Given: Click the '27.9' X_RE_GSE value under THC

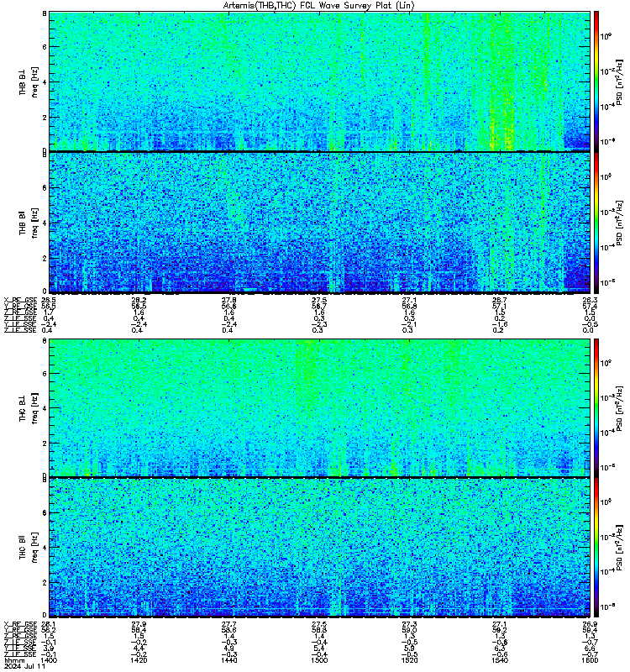Looking at the screenshot, I should pyautogui.click(x=139, y=624).
